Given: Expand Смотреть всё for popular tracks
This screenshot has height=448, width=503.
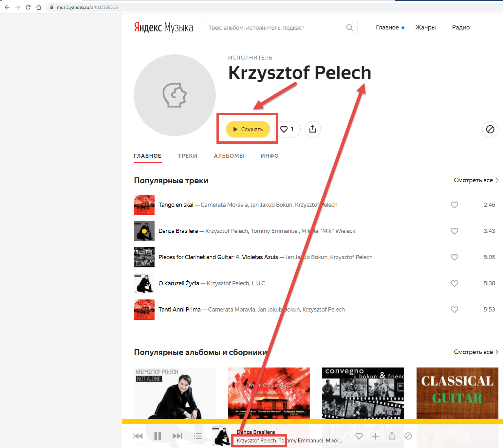Looking at the screenshot, I should pos(476,180).
